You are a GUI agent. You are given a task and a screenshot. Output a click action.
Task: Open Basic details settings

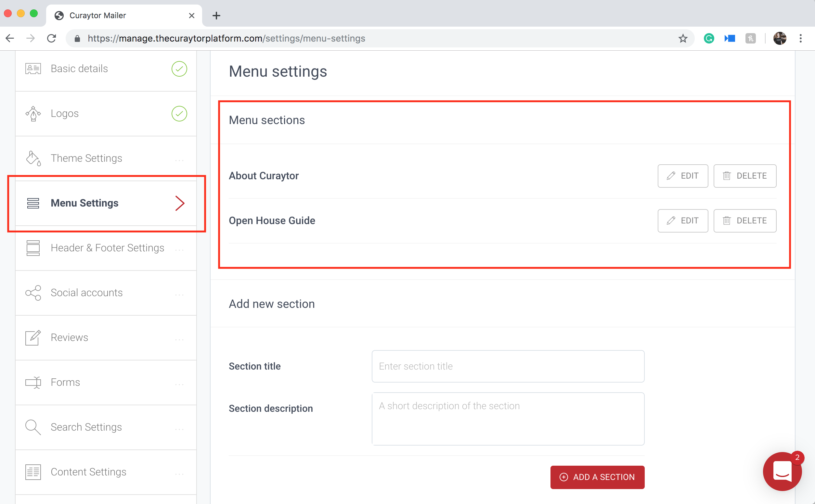[106, 69]
